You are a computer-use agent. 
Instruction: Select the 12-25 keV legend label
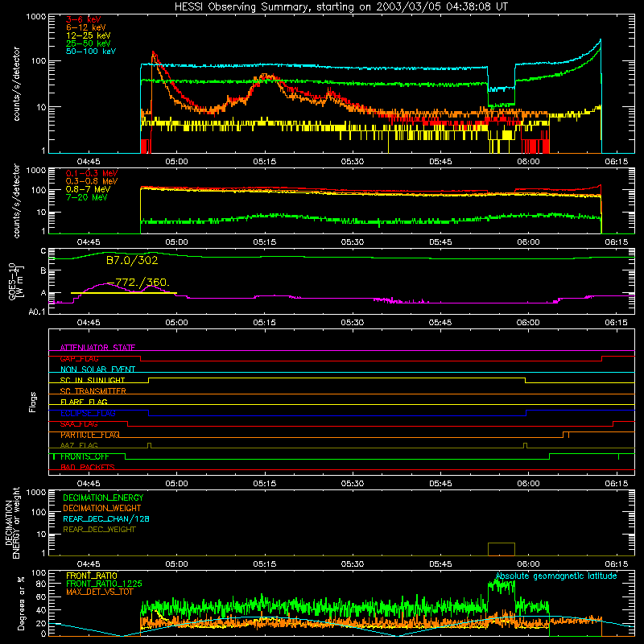[x=89, y=35]
